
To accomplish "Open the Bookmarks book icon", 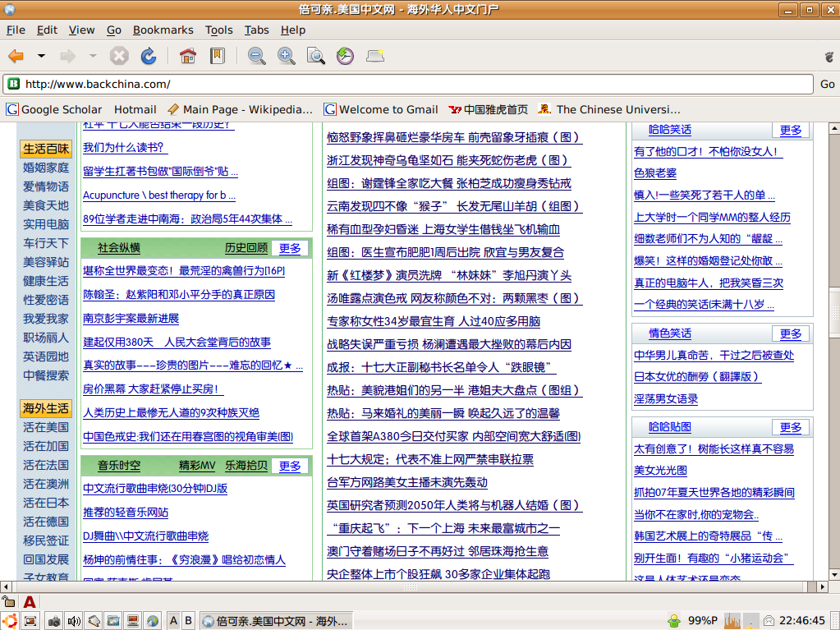I will tap(218, 56).
